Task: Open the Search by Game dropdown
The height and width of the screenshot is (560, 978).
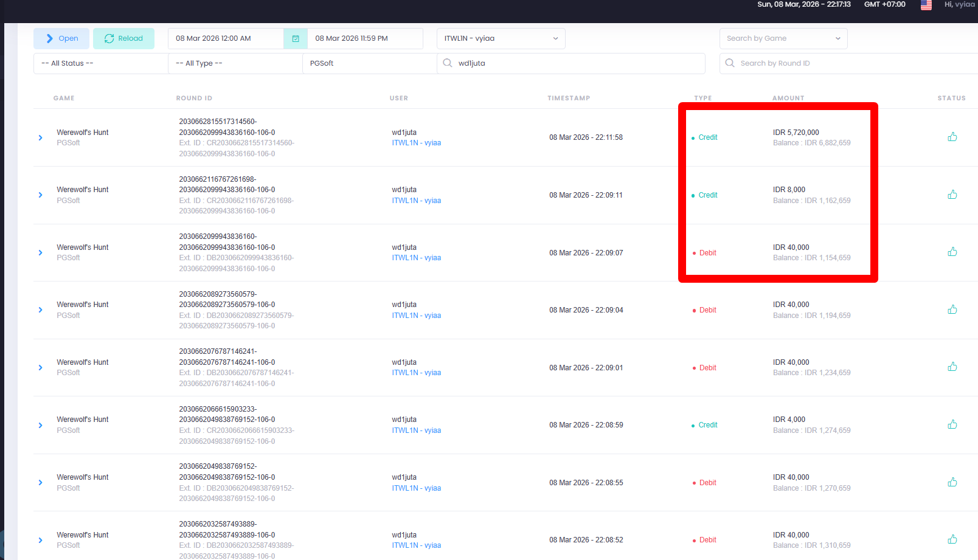Action: point(783,38)
